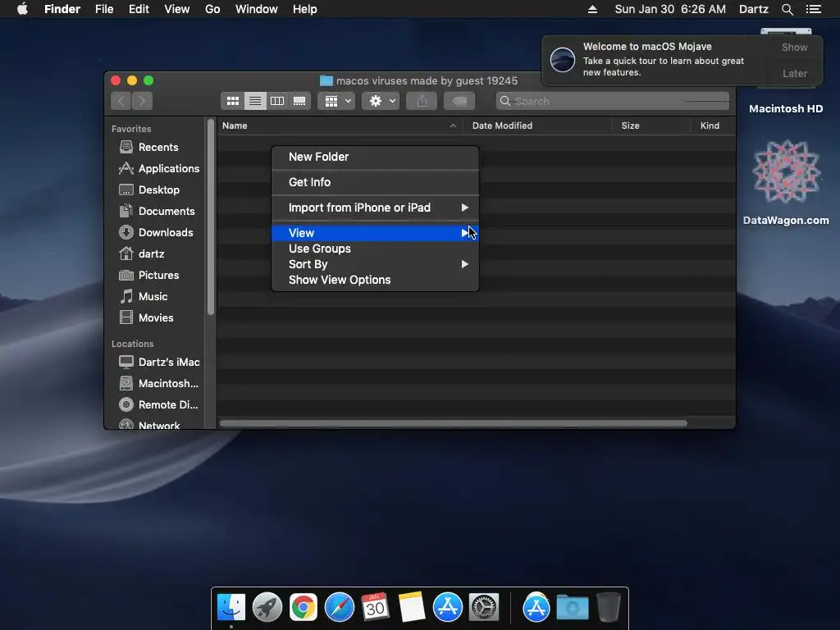Switch Finder to gallery view

pyautogui.click(x=299, y=101)
